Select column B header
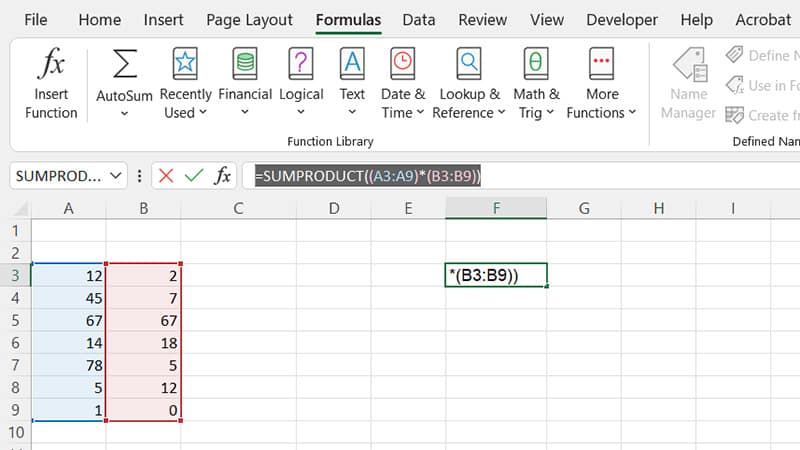The height and width of the screenshot is (450, 800). [x=143, y=209]
